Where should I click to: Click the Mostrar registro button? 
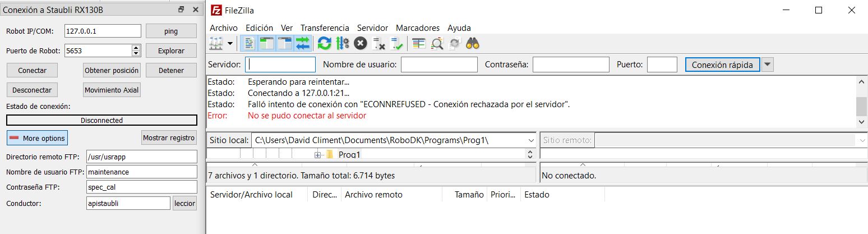pyautogui.click(x=169, y=137)
